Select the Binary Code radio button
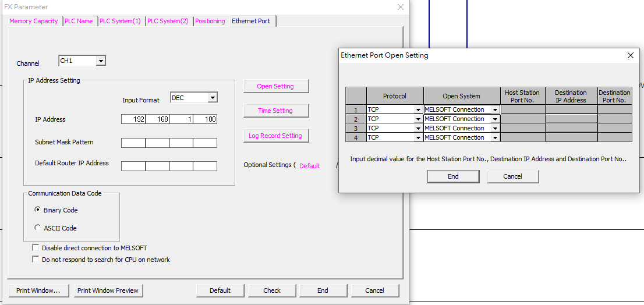The width and height of the screenshot is (644, 305). (38, 210)
